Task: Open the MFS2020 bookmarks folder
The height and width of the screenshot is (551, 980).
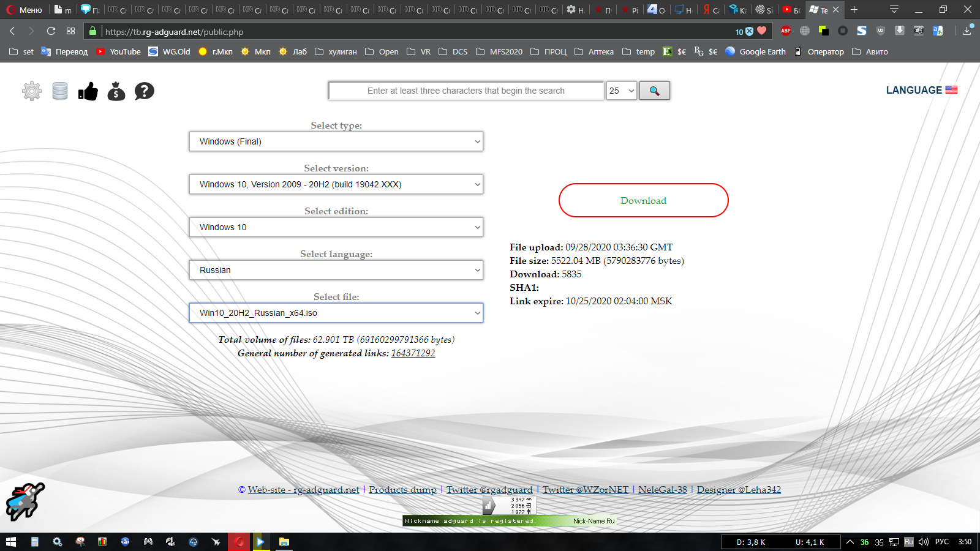Action: pyautogui.click(x=499, y=52)
